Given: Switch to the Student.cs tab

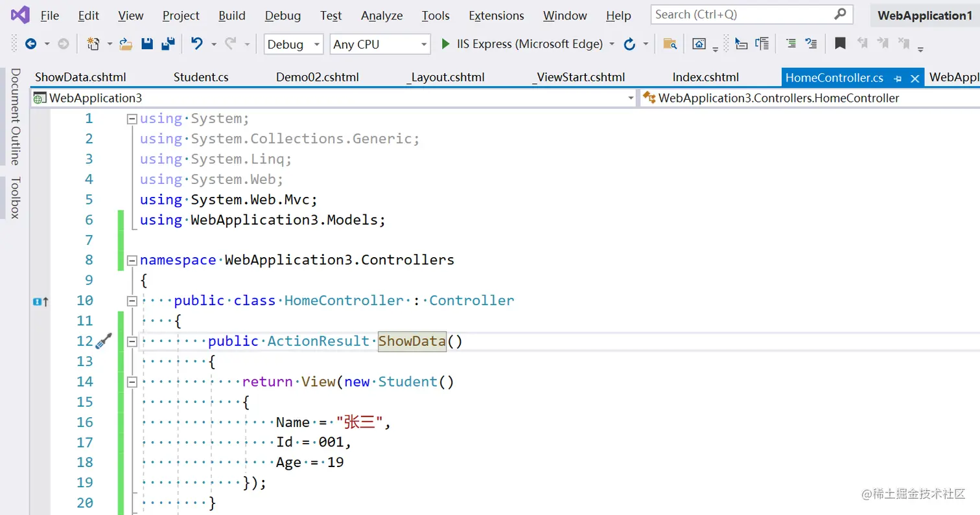Looking at the screenshot, I should point(201,78).
